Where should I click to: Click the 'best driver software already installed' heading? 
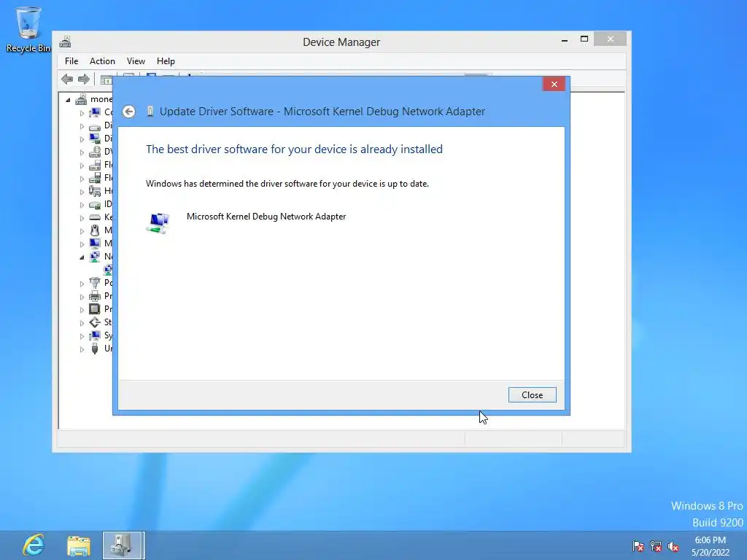[294, 149]
